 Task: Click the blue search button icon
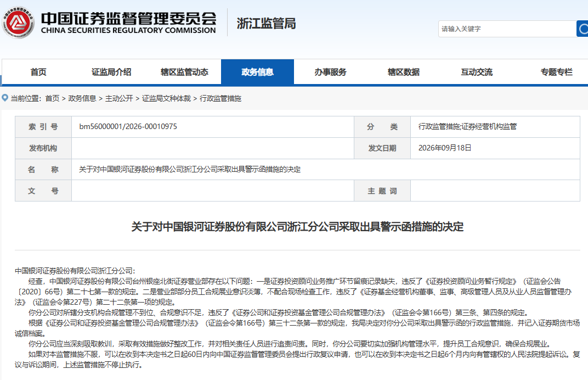click(x=583, y=29)
